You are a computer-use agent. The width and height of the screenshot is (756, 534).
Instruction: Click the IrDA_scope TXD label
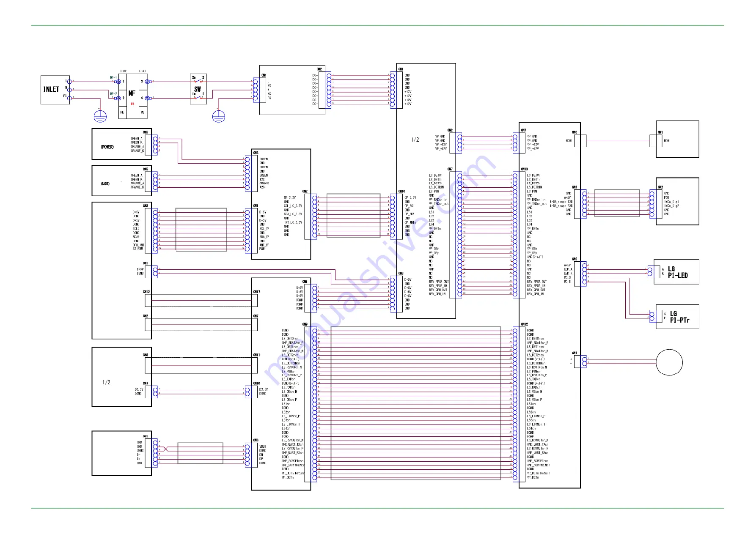561,202
